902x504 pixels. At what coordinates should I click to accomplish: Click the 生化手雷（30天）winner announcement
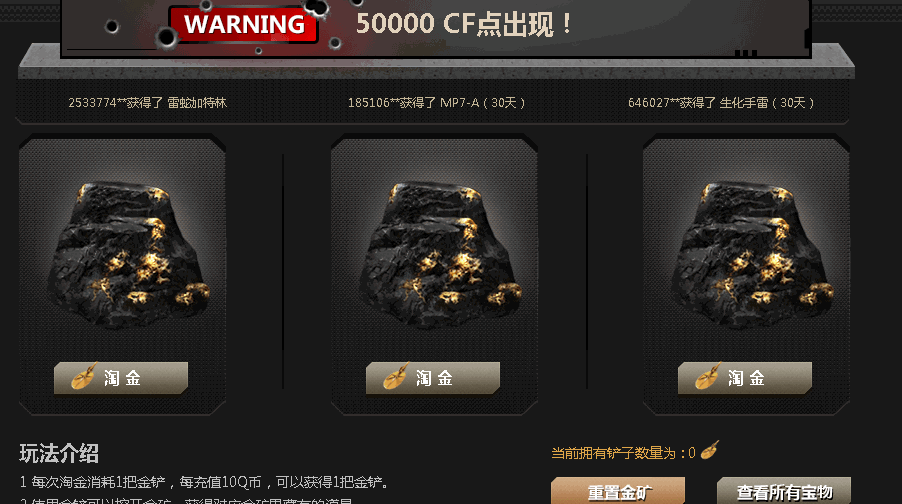(x=721, y=103)
